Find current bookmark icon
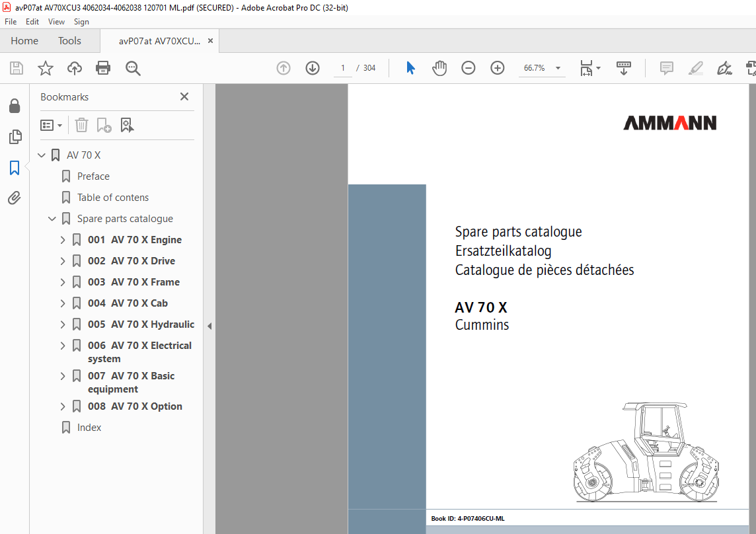756x534 pixels. [x=127, y=125]
